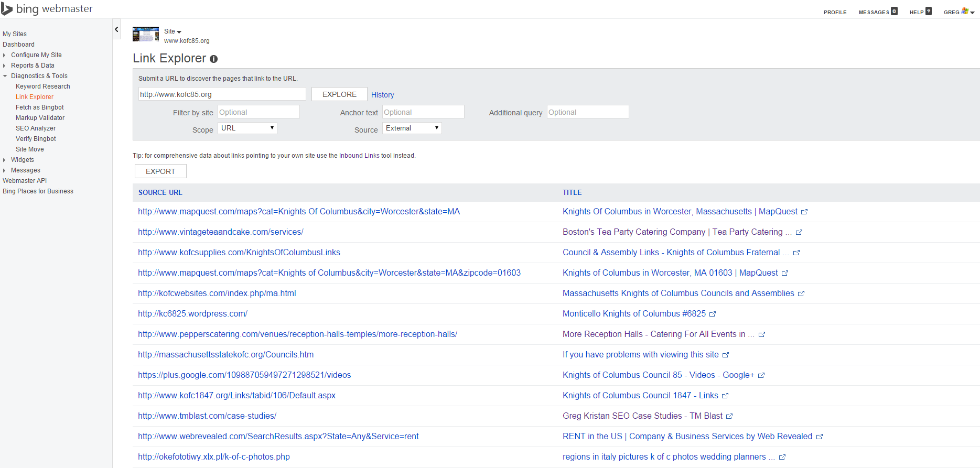
Task: Click the Help question mark icon
Action: (x=929, y=11)
